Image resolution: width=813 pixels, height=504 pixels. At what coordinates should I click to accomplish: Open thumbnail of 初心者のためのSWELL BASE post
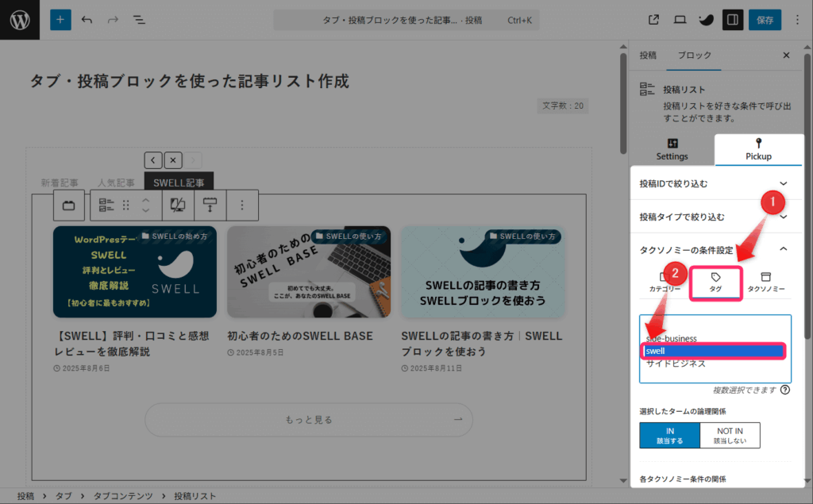click(x=309, y=271)
